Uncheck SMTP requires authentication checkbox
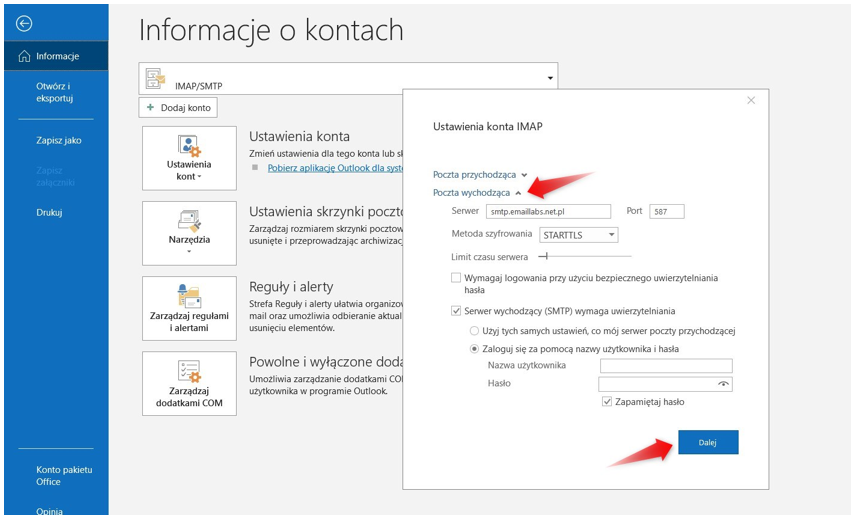 (x=456, y=311)
